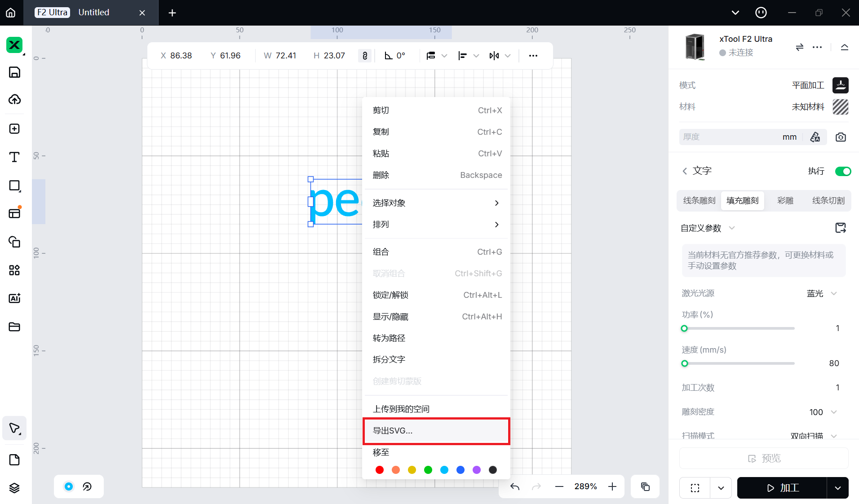
Task: Choose 导出SVG... from context menu
Action: [436, 431]
